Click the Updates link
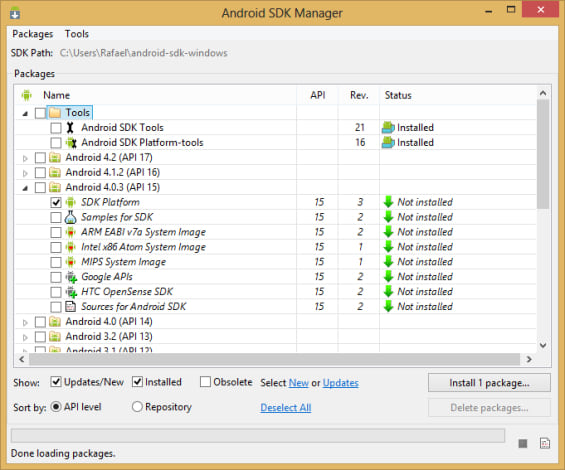The image size is (565, 470). (341, 383)
